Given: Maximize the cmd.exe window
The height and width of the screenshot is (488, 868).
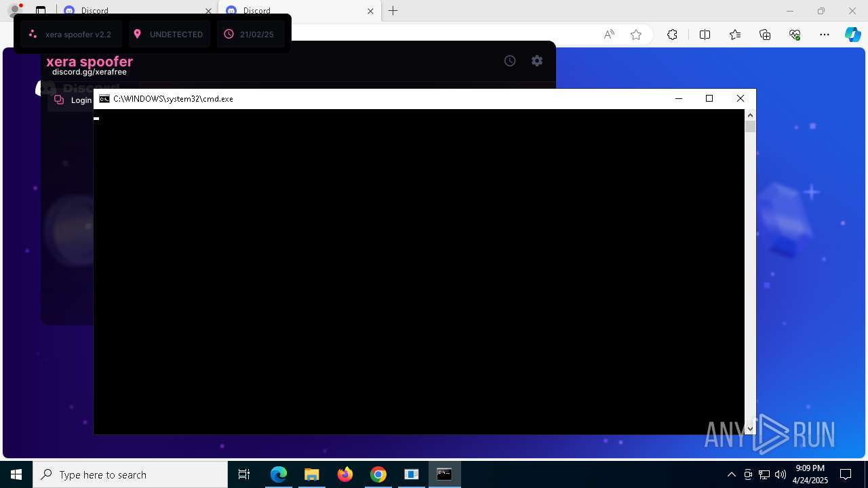Looking at the screenshot, I should tap(709, 99).
